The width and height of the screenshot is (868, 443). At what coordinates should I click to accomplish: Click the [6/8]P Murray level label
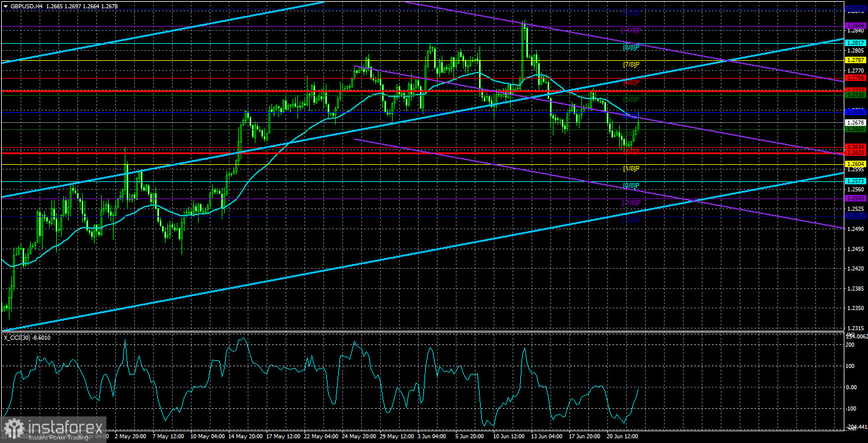click(632, 82)
